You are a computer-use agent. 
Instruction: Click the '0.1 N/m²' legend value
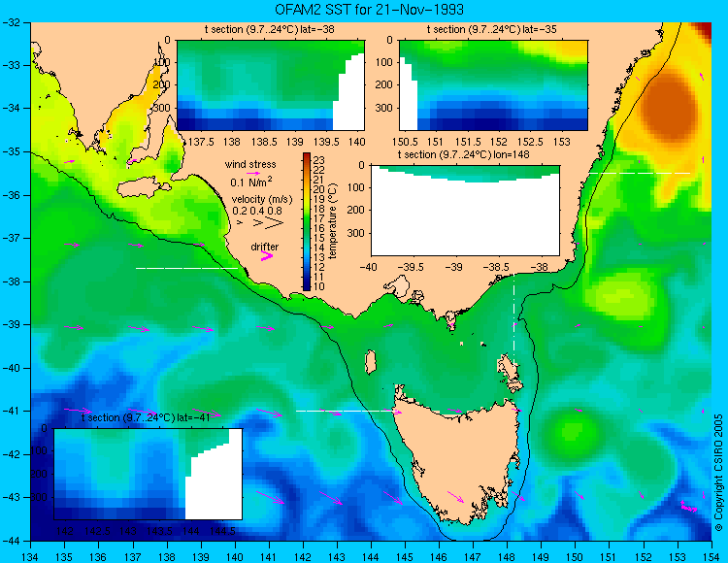(x=251, y=182)
